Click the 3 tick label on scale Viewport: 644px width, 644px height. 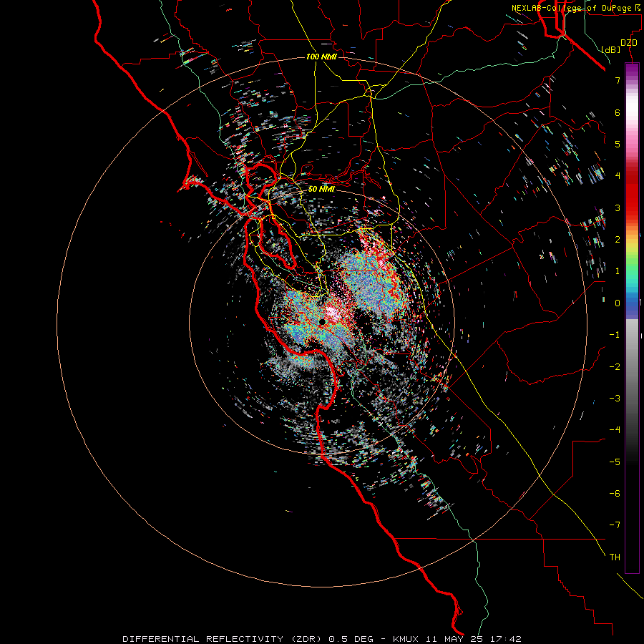point(618,208)
